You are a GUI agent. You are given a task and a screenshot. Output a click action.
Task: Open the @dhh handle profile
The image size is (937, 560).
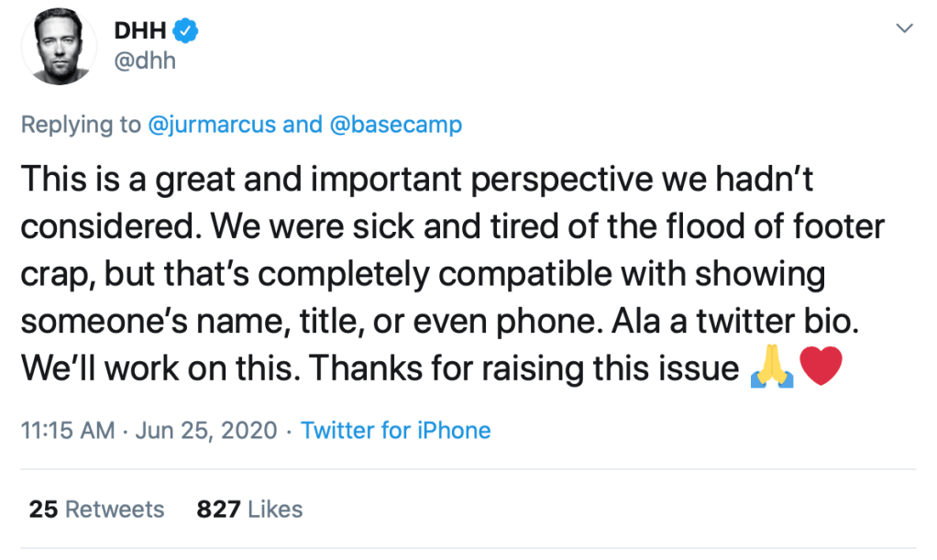pos(144,61)
